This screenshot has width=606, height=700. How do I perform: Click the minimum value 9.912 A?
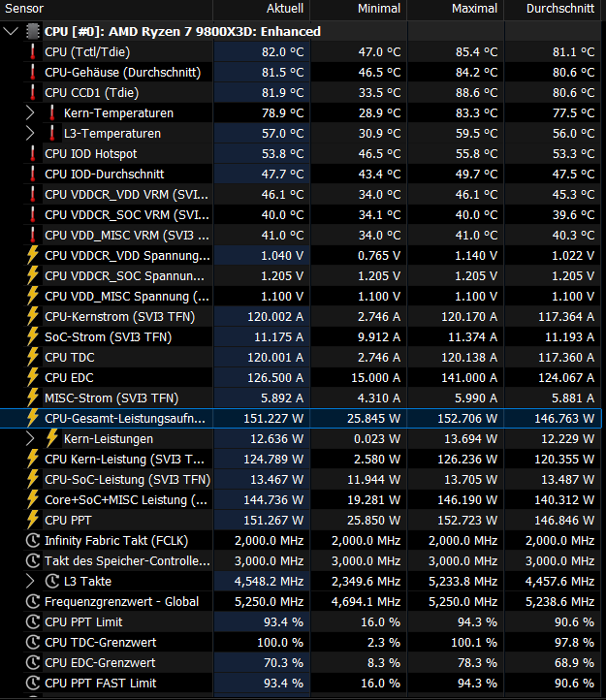coord(375,337)
